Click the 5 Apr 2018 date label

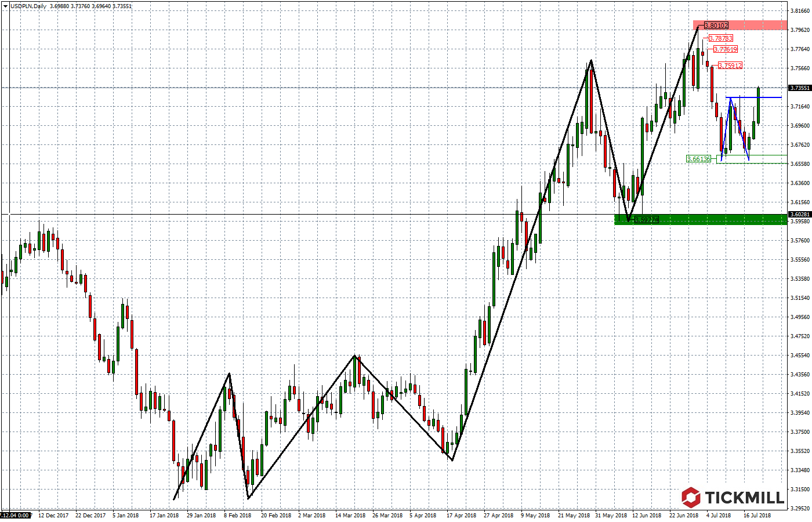click(x=423, y=515)
